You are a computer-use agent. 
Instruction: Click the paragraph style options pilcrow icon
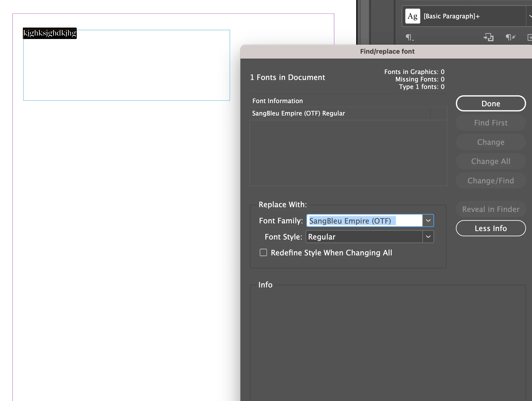tap(409, 38)
